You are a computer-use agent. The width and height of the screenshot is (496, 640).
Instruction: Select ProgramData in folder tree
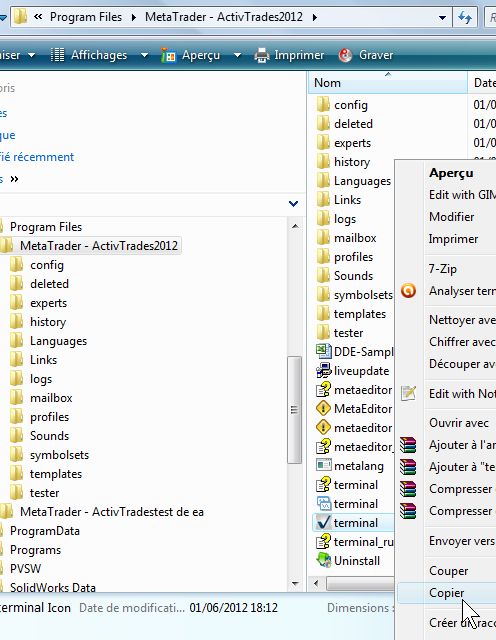click(44, 531)
